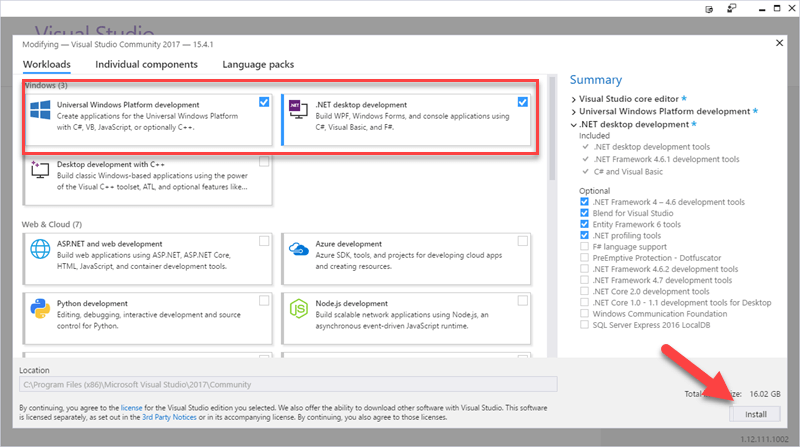Click the ASP.NET web development globe icon
Screen dimensions: 800x447
click(41, 249)
